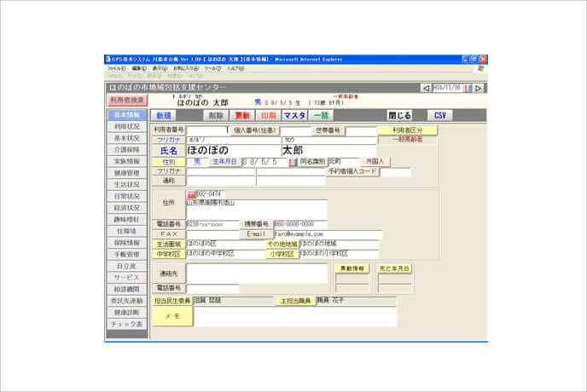Select the 住環境 sidebar tab
This screenshot has height=392, width=587.
click(x=127, y=231)
